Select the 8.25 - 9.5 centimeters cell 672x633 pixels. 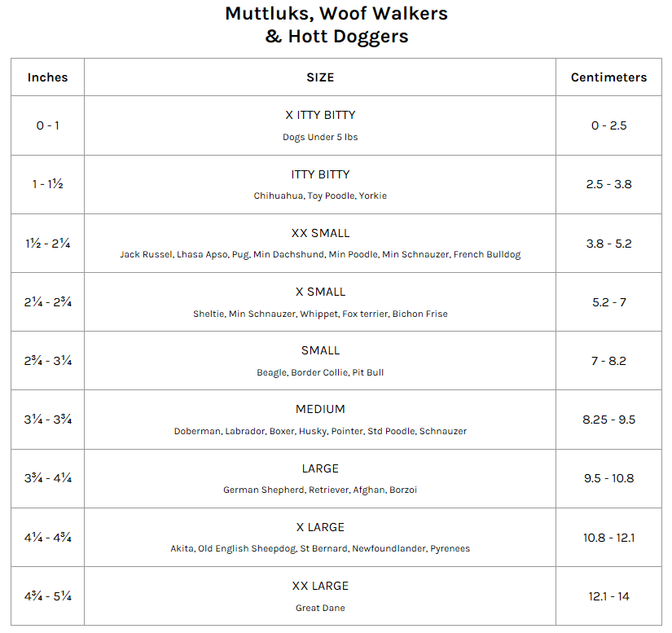coord(608,420)
